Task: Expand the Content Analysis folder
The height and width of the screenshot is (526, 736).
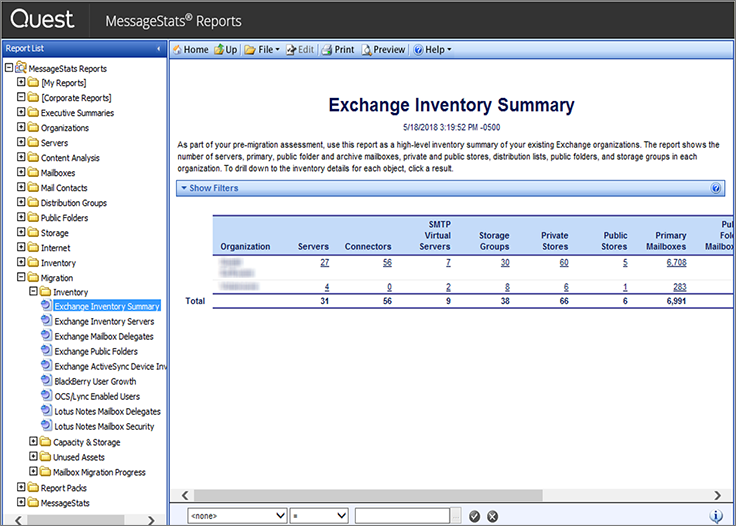Action: click(x=21, y=157)
